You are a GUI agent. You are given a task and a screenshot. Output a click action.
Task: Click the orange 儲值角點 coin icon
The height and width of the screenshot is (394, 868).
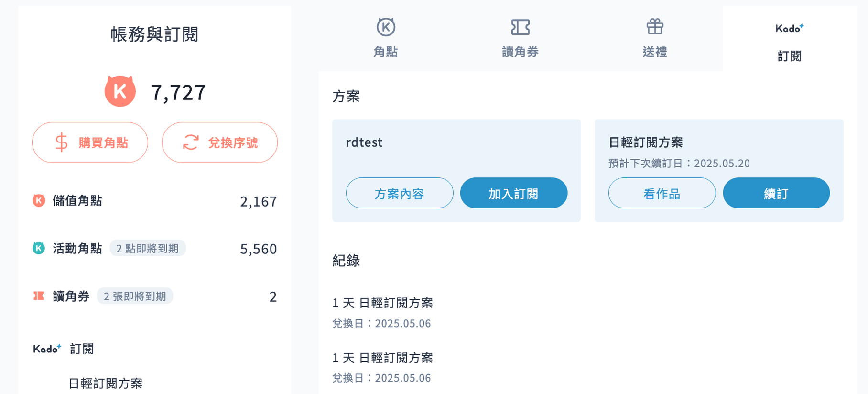[39, 200]
